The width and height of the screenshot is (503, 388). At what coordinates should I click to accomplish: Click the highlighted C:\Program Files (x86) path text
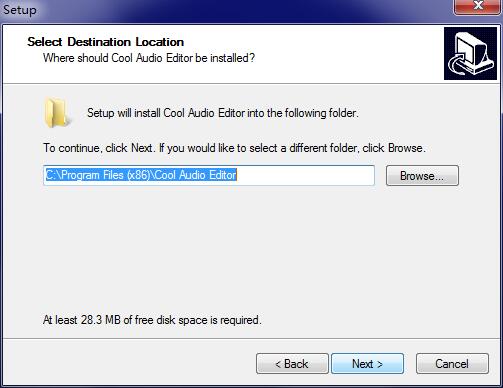point(141,175)
